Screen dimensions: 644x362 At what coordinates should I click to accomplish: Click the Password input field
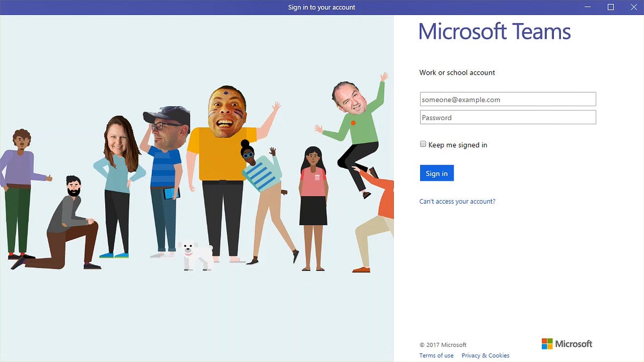(x=507, y=117)
